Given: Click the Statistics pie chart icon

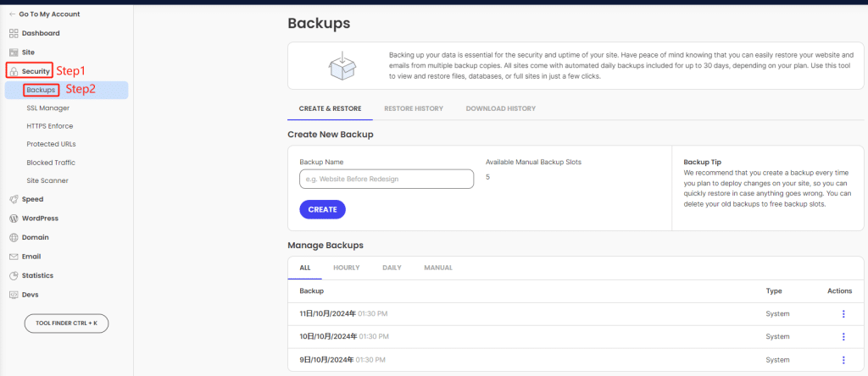Looking at the screenshot, I should tap(14, 276).
